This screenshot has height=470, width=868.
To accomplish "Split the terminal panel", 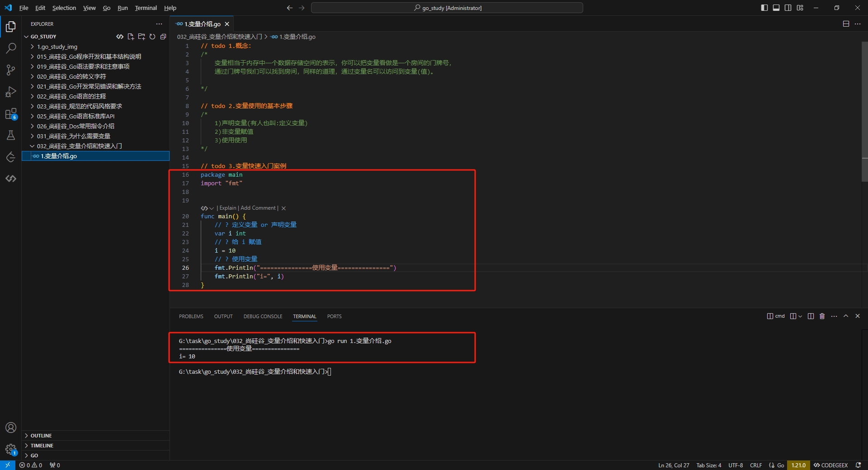I will (x=811, y=316).
